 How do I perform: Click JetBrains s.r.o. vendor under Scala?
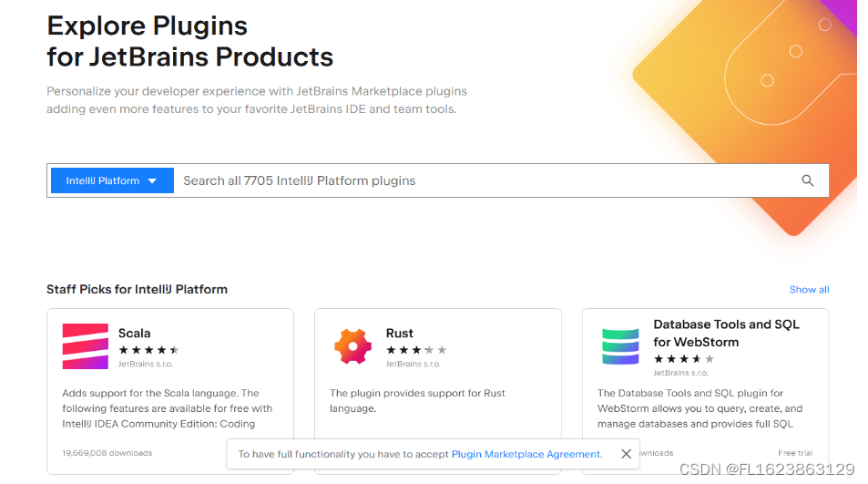coord(146,364)
